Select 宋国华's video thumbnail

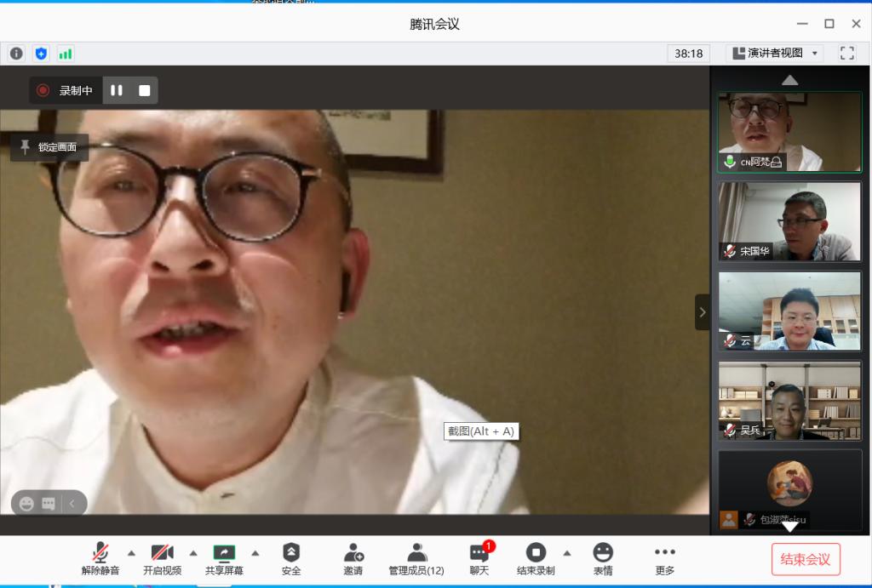[x=789, y=221]
